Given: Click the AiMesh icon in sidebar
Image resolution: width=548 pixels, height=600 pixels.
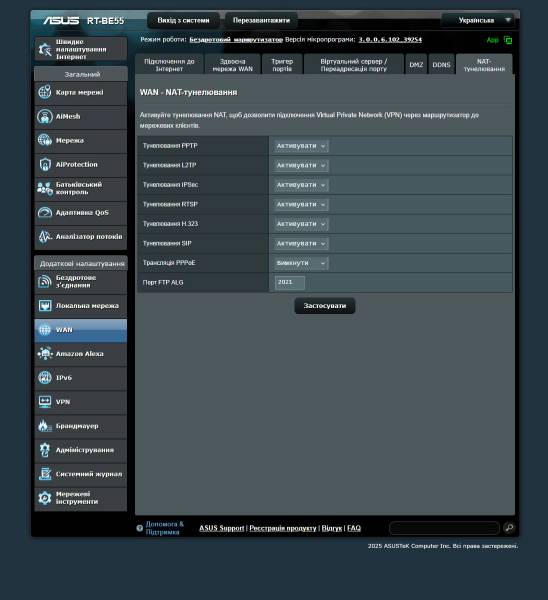Looking at the screenshot, I should pyautogui.click(x=45, y=116).
